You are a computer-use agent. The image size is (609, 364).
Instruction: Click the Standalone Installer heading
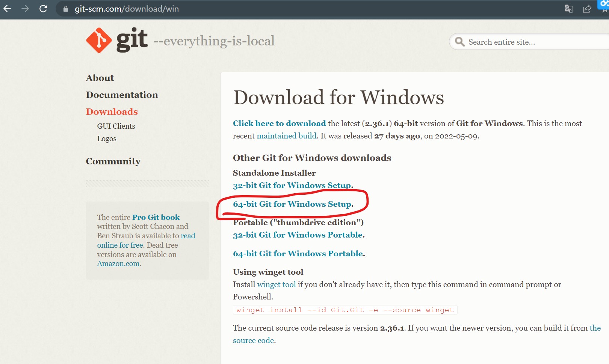[x=274, y=173]
